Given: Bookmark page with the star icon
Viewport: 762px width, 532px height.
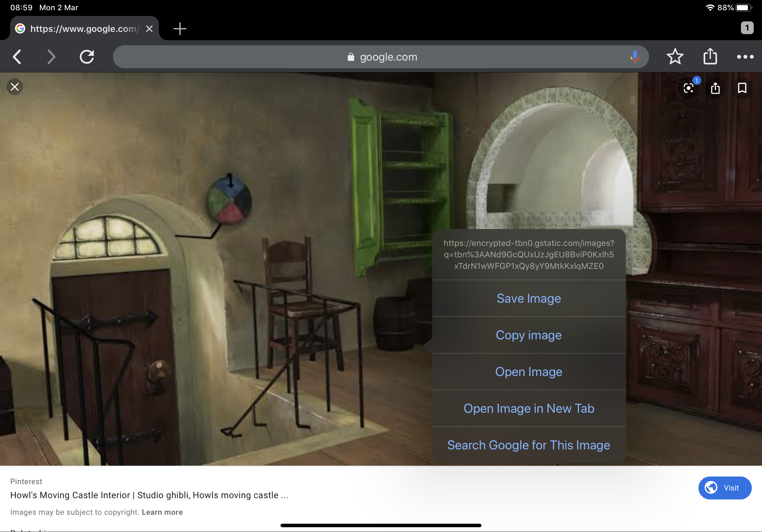Looking at the screenshot, I should (x=675, y=57).
